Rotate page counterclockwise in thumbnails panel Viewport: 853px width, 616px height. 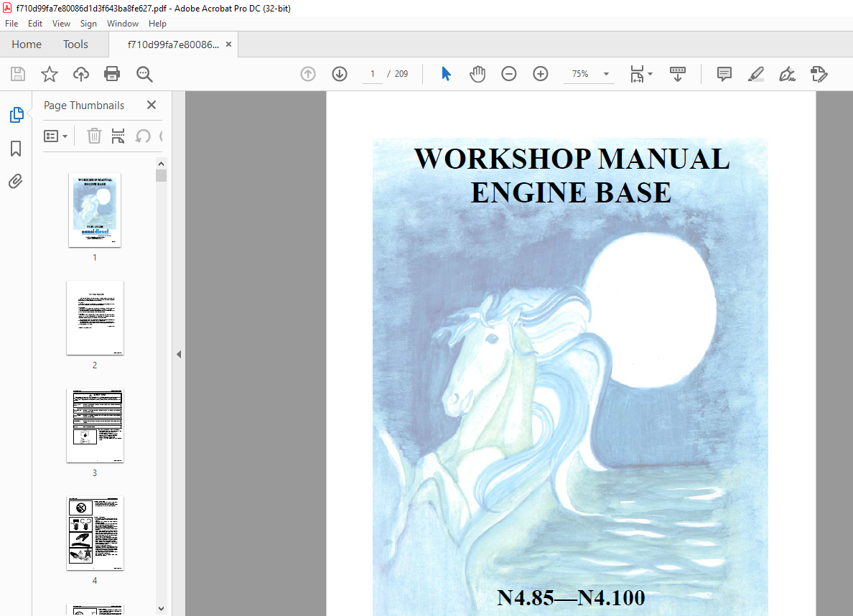point(143,136)
